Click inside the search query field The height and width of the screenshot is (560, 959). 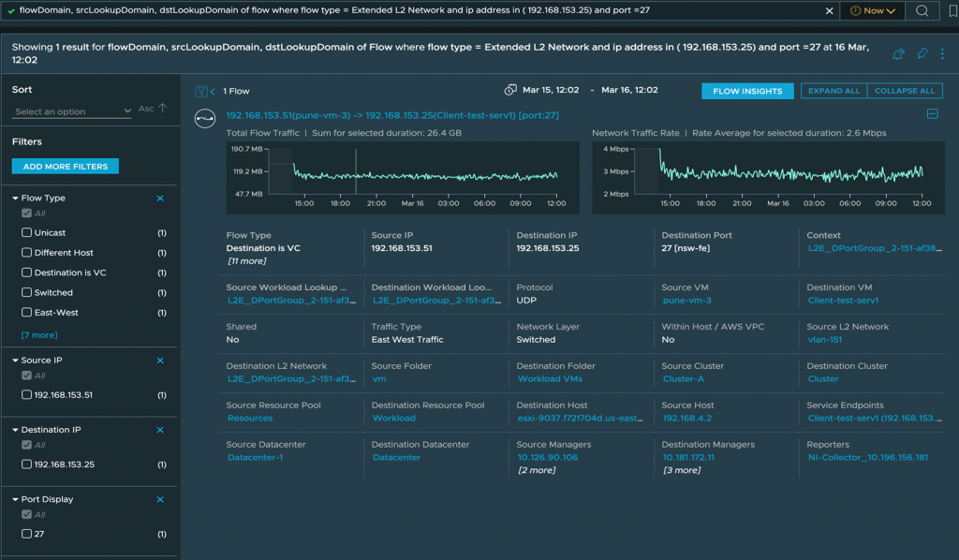coord(412,11)
